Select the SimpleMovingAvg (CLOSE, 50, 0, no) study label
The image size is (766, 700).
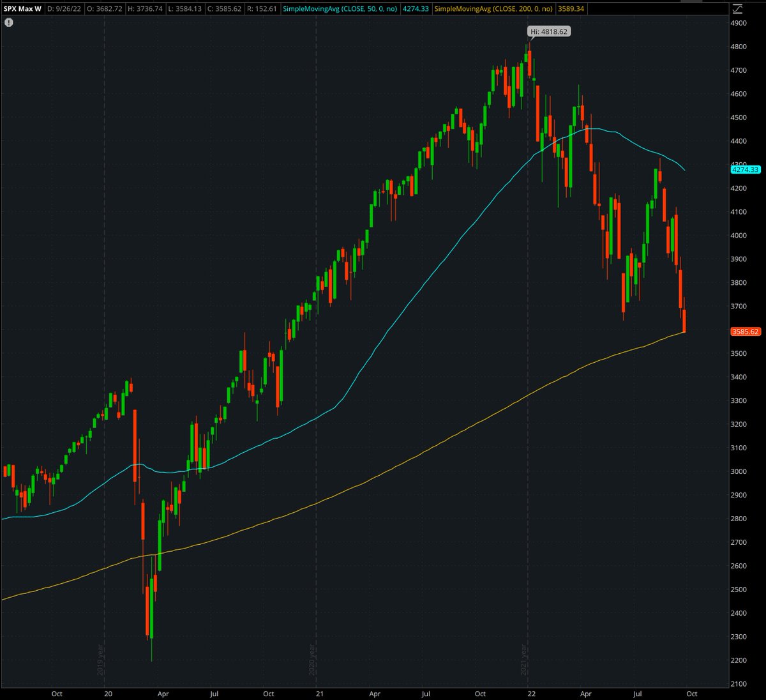point(341,9)
